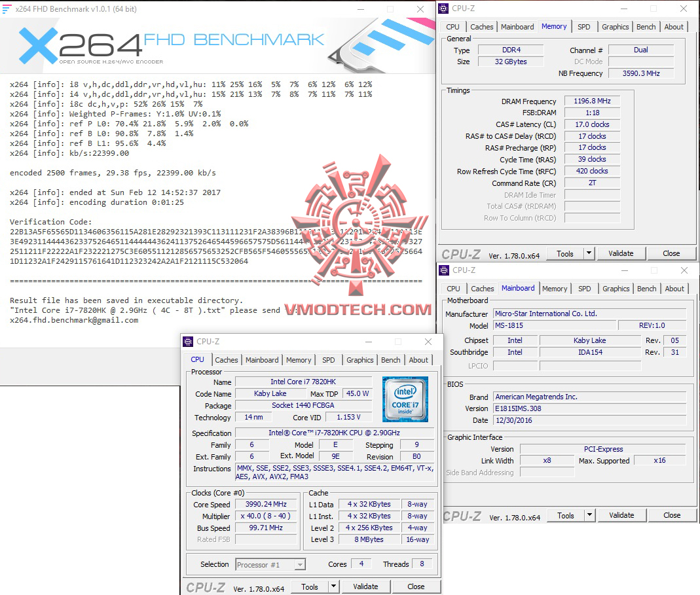Open SPD tab in CPU window

pyautogui.click(x=329, y=360)
